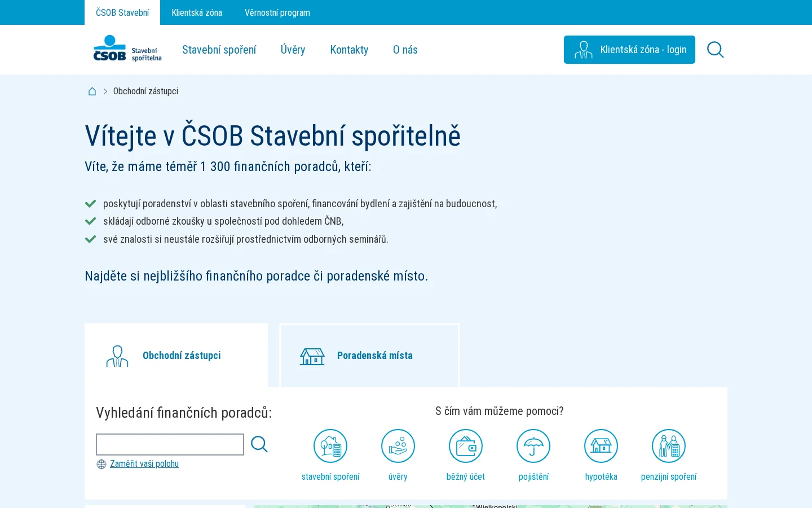Select the úvěry hand-with-coins icon
The image size is (812, 508).
[x=398, y=446]
